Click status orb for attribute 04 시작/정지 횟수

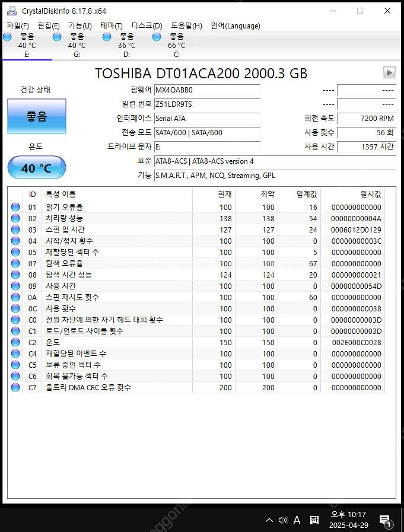coord(15,241)
